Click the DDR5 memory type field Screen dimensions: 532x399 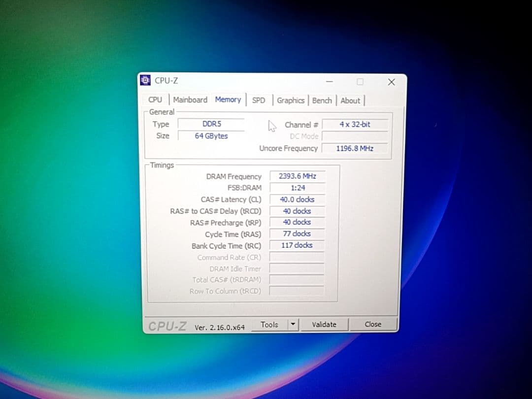coord(211,124)
